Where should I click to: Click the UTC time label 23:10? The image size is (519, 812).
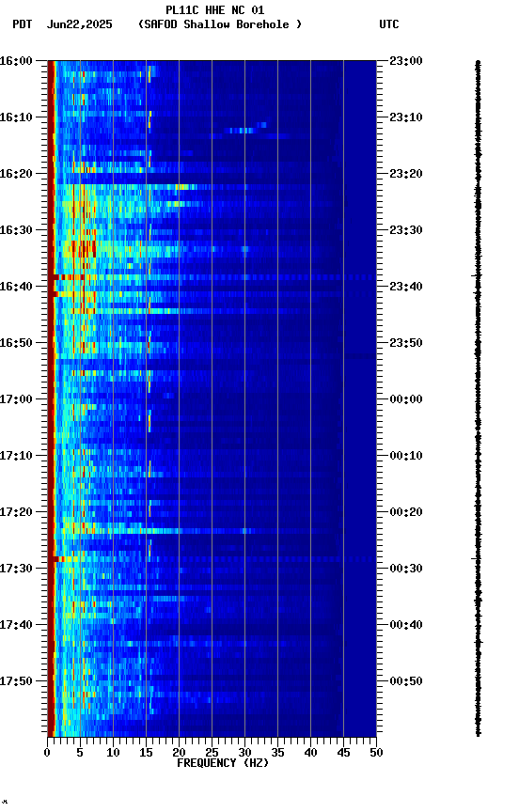point(406,117)
